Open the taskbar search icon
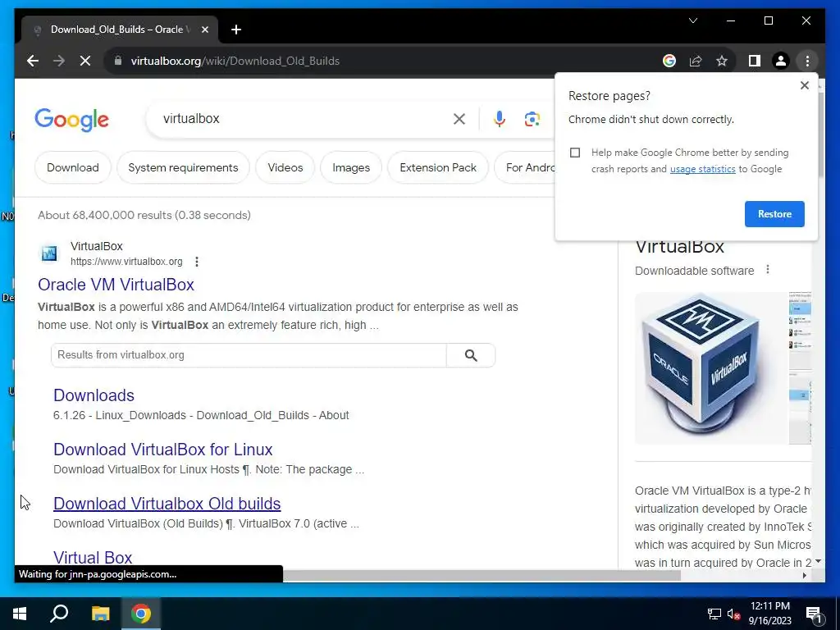840x630 pixels. click(59, 614)
